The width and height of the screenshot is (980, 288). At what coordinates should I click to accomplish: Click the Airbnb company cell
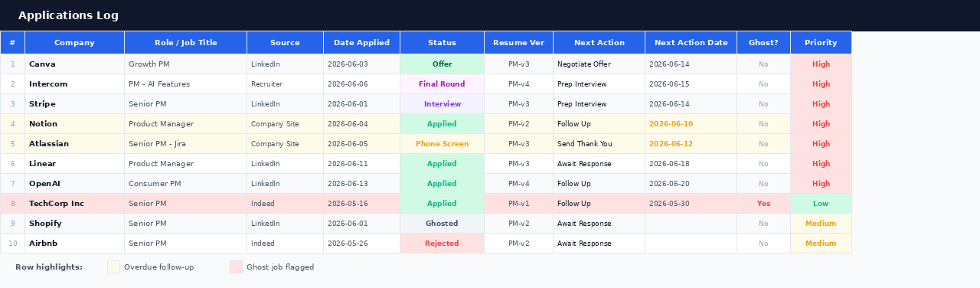[x=74, y=244]
